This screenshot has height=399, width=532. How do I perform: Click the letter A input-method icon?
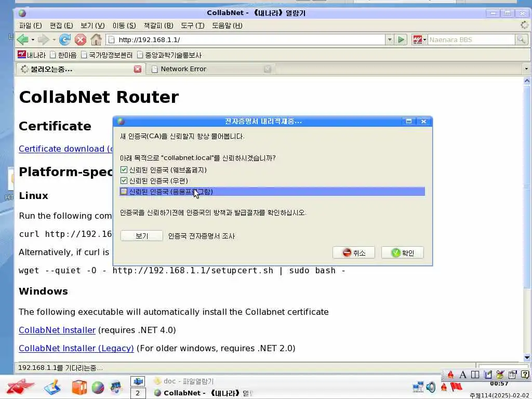[x=462, y=375]
